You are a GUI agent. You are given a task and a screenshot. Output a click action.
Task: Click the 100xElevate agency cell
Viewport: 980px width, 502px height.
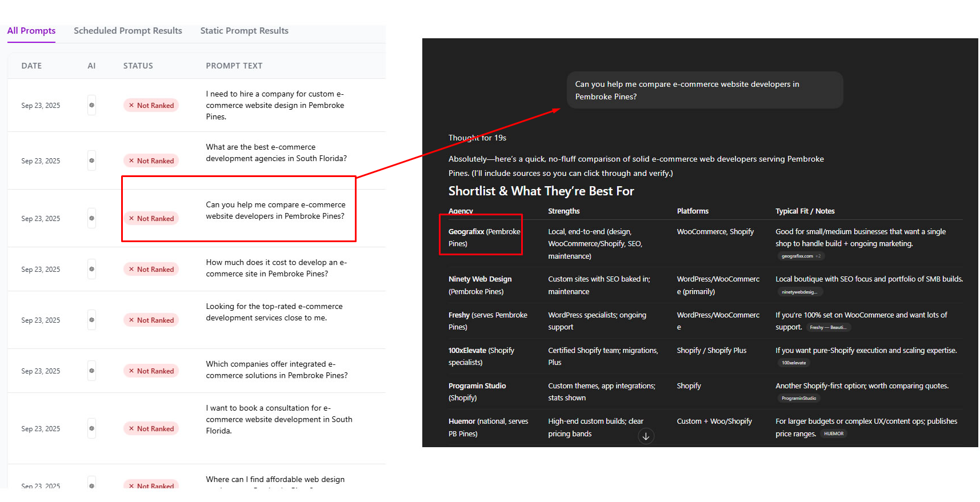tap(481, 356)
